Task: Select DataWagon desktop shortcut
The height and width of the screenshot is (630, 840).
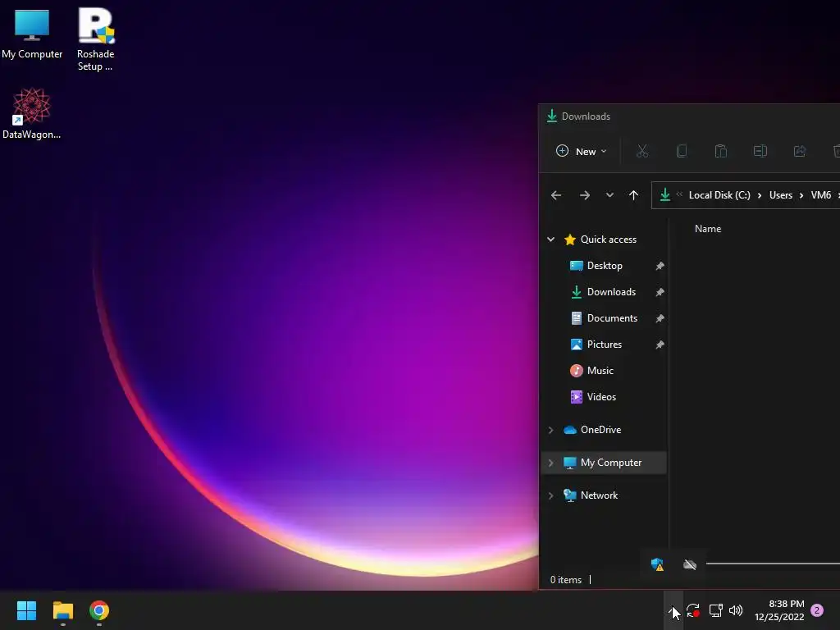Action: [x=32, y=113]
